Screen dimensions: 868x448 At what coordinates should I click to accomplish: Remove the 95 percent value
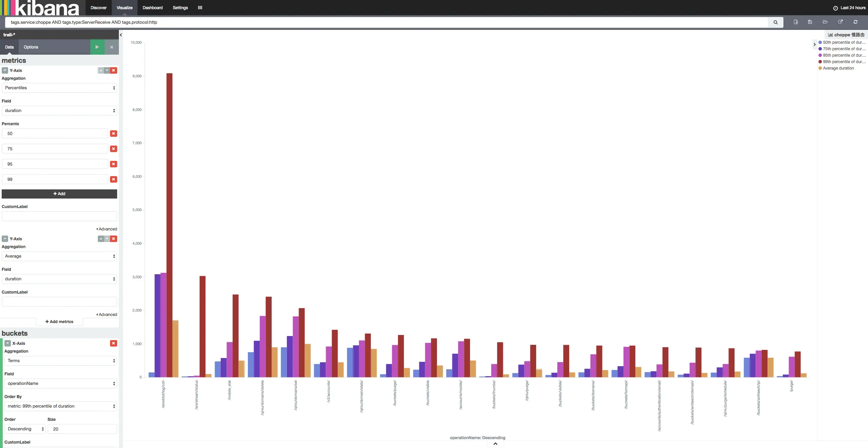point(113,164)
